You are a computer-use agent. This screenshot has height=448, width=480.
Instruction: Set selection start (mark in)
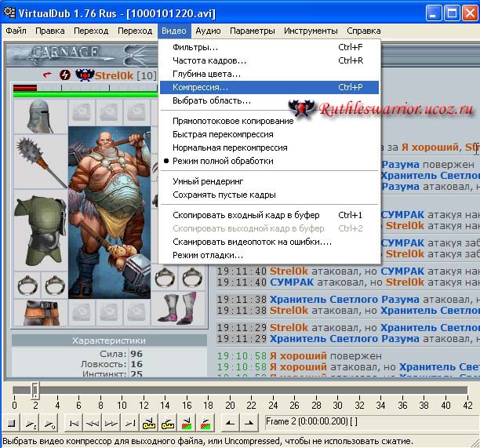tap(230, 423)
